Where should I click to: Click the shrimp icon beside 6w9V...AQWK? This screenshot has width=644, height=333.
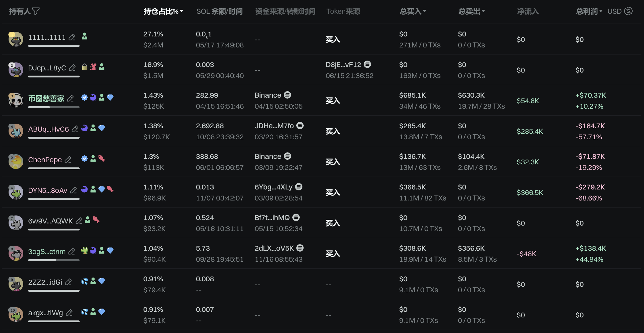96,220
